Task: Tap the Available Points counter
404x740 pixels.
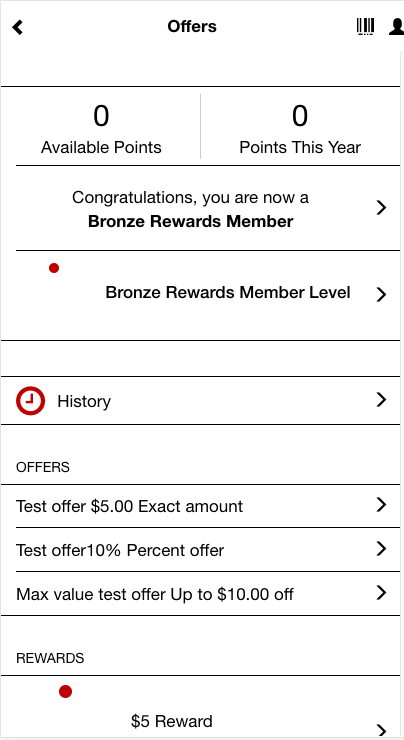Action: pos(101,129)
